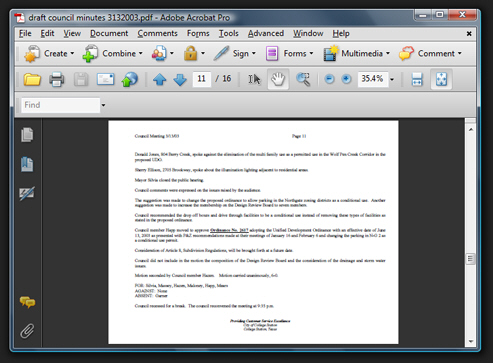Click the Combine button label

click(x=119, y=53)
